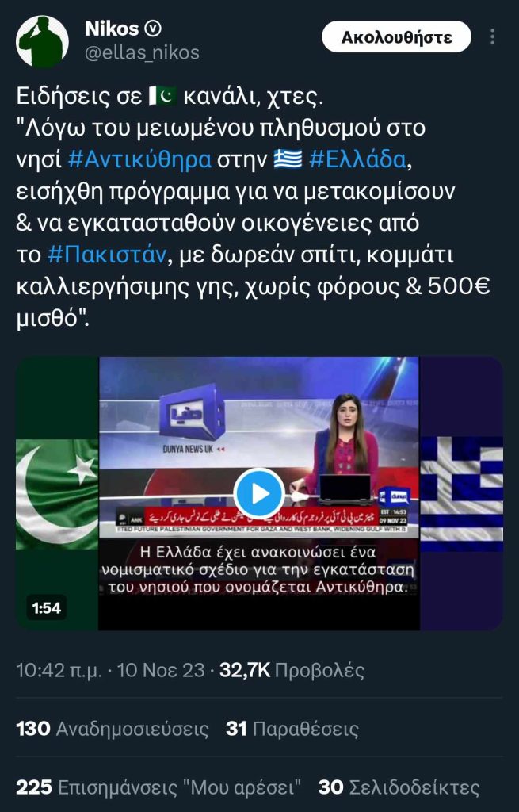Image resolution: width=519 pixels, height=812 pixels.
Task: View the 32,7K Προβολές count
Action: tap(292, 670)
